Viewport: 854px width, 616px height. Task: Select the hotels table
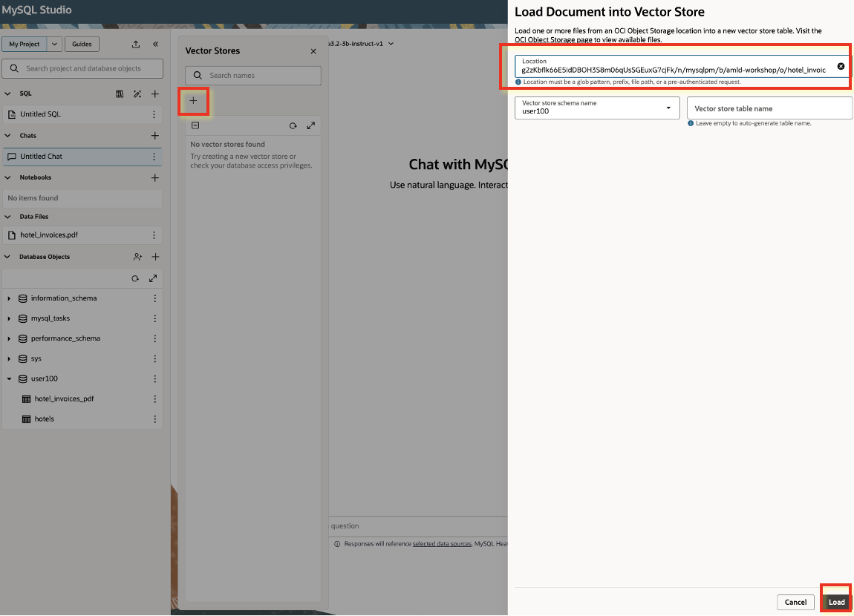(44, 419)
